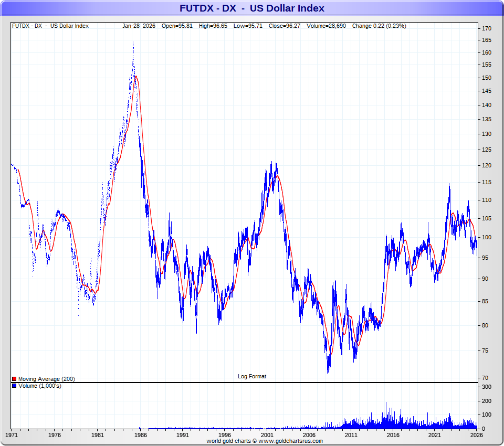Image resolution: width=504 pixels, height=446 pixels.
Task: Click the 170 price axis label
Action: coord(487,28)
